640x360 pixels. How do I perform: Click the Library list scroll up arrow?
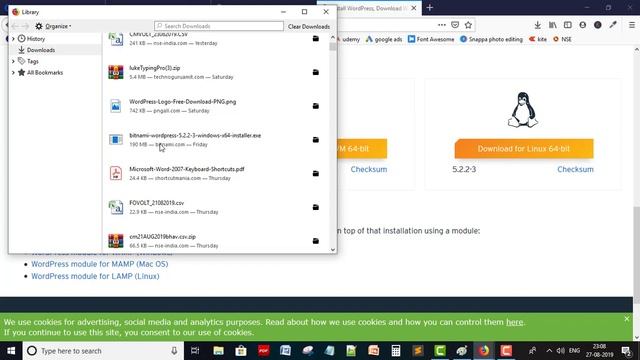333,38
